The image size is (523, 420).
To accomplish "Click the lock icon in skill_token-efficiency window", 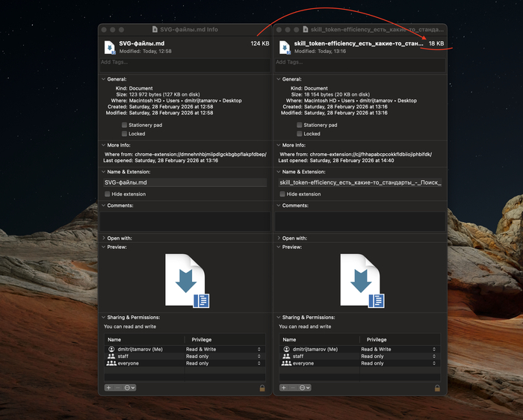I will pos(437,388).
